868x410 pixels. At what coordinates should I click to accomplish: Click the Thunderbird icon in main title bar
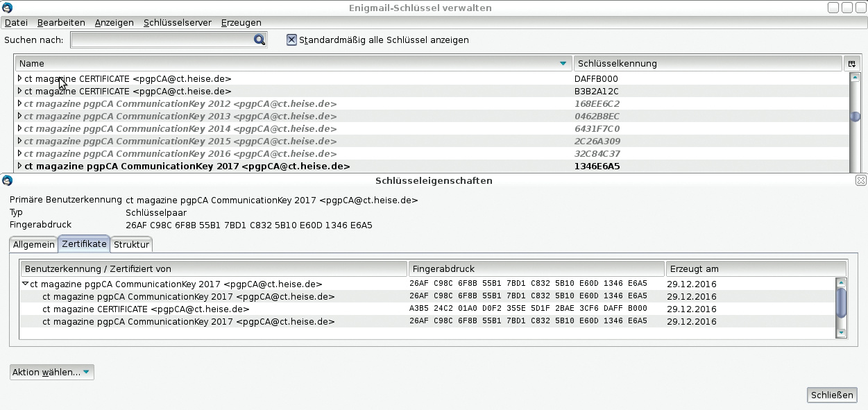click(x=8, y=8)
